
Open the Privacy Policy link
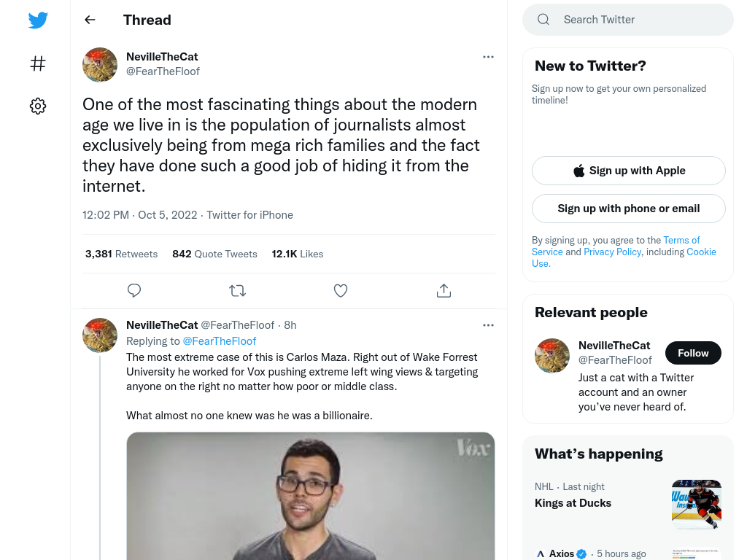[612, 252]
